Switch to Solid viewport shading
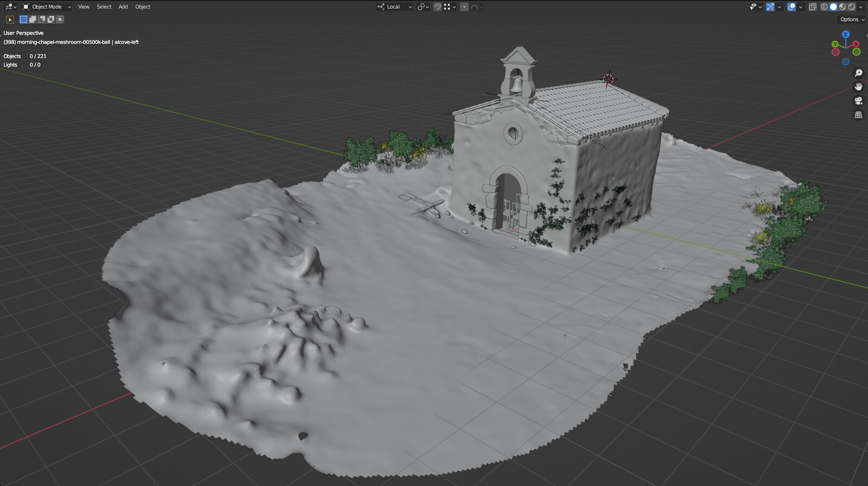Screen dimensions: 868x486 click(x=833, y=7)
